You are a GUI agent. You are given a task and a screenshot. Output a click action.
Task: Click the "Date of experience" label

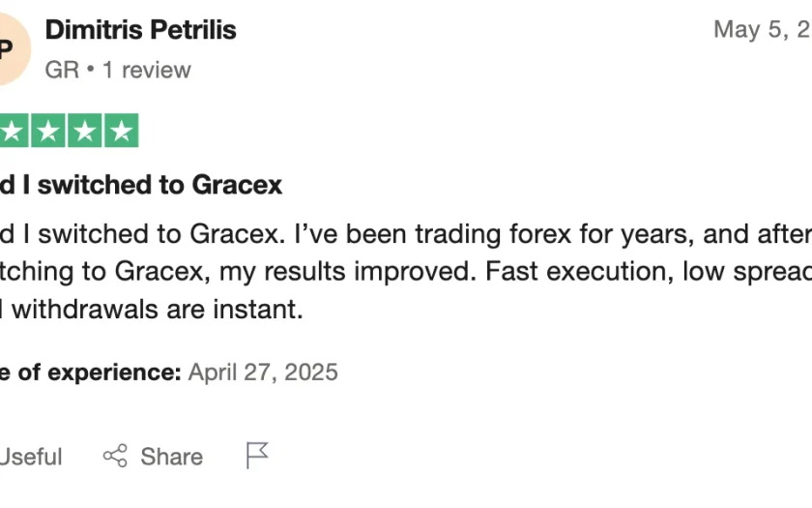coord(90,373)
